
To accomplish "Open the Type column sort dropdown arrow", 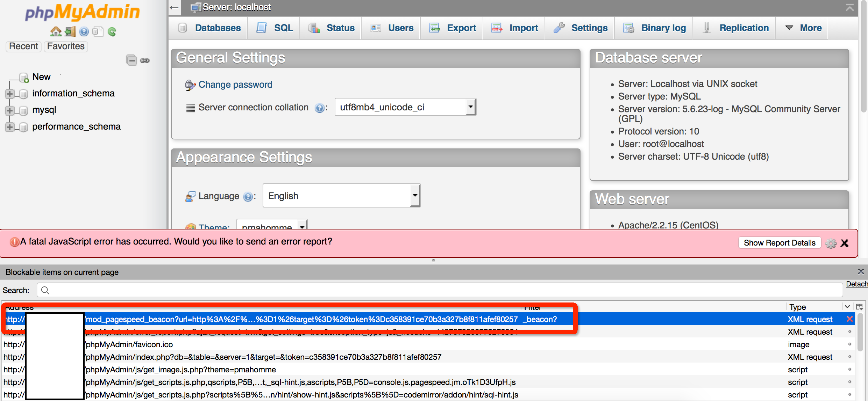I will click(847, 307).
